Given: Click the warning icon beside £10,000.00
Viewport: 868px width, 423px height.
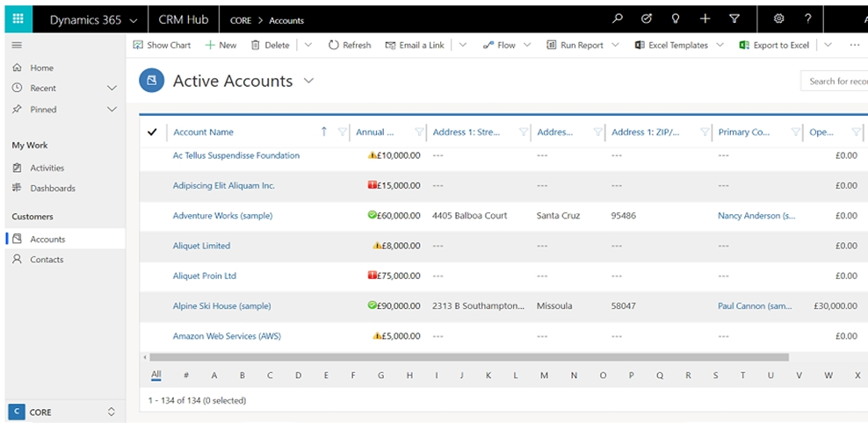Looking at the screenshot, I should click(372, 155).
